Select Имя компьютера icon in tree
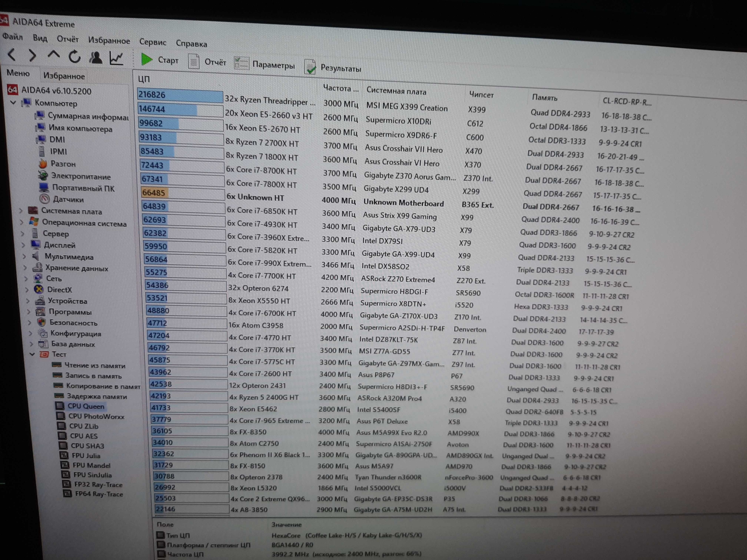This screenshot has height=560, width=747. [x=41, y=128]
